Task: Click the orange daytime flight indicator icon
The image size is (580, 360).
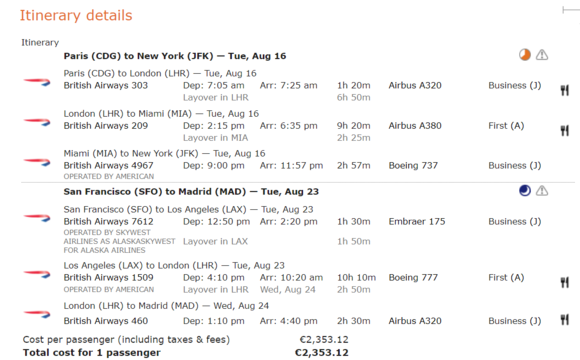Action: [x=525, y=55]
